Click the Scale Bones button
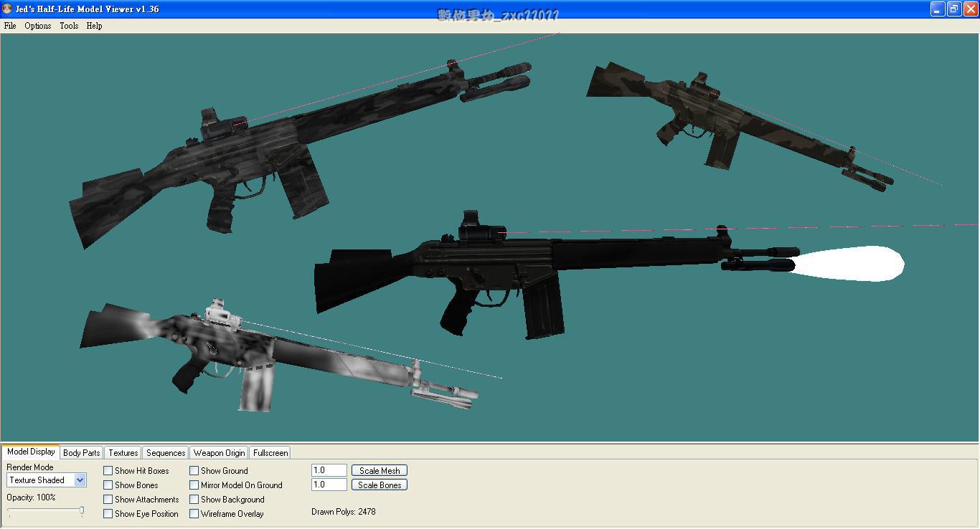Screen dimensions: 980x529 380,485
